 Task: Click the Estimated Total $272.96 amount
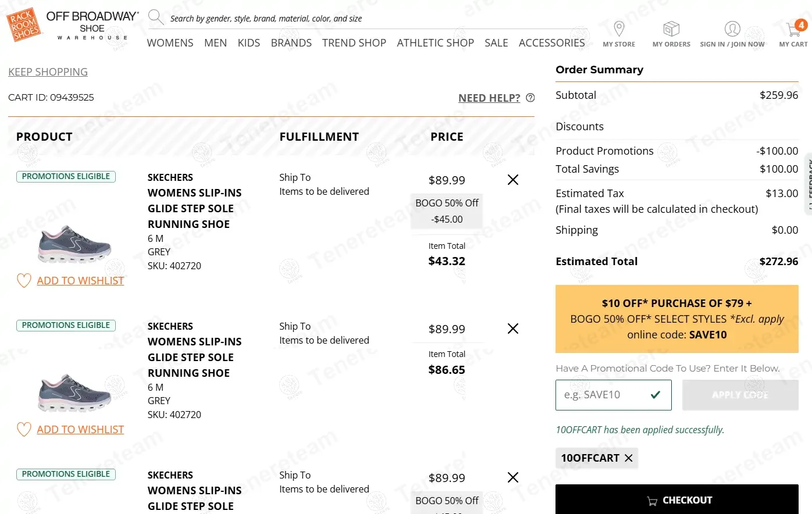(x=779, y=262)
